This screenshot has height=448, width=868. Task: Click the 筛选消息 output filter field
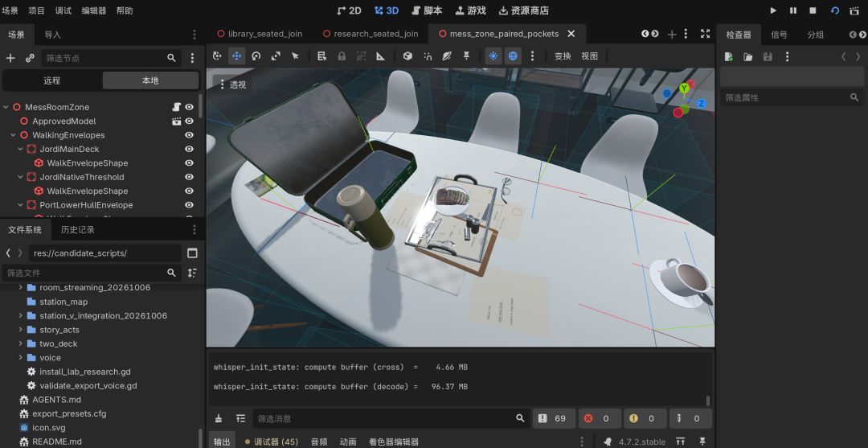point(390,419)
